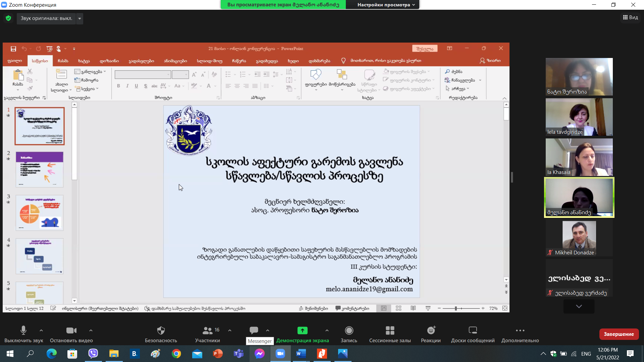Click green screen share icon
The height and width of the screenshot is (362, 644).
point(302,331)
